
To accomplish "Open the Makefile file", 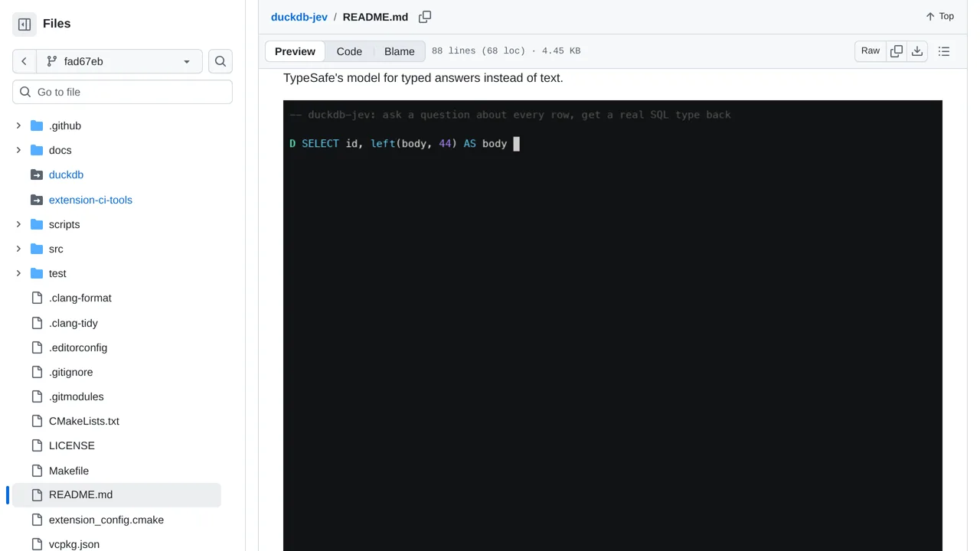I will point(69,471).
